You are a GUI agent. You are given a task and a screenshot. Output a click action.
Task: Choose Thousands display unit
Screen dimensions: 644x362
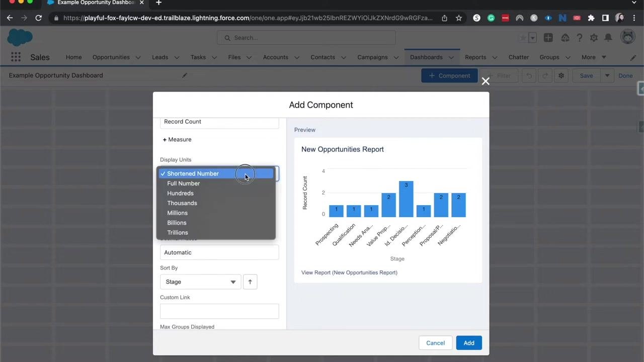pos(216,203)
